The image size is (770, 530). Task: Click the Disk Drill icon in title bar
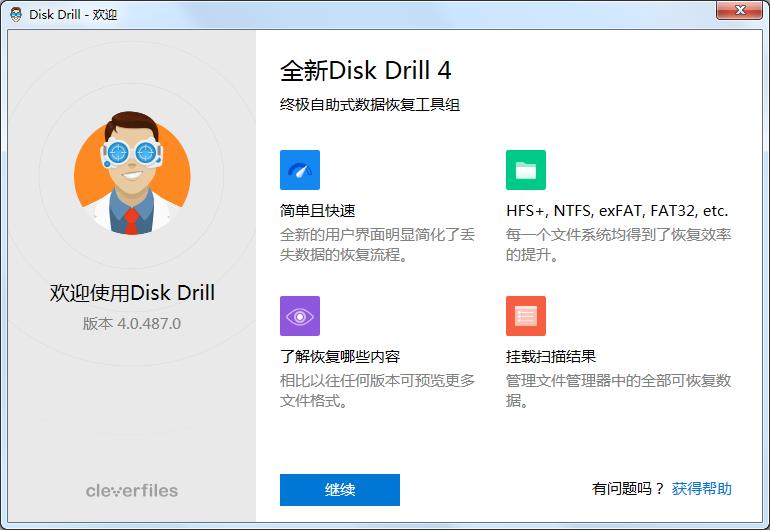(16, 14)
